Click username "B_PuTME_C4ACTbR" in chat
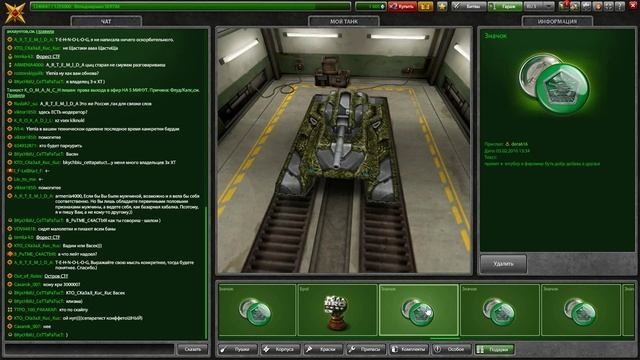640x360 pixels. (x=35, y=254)
